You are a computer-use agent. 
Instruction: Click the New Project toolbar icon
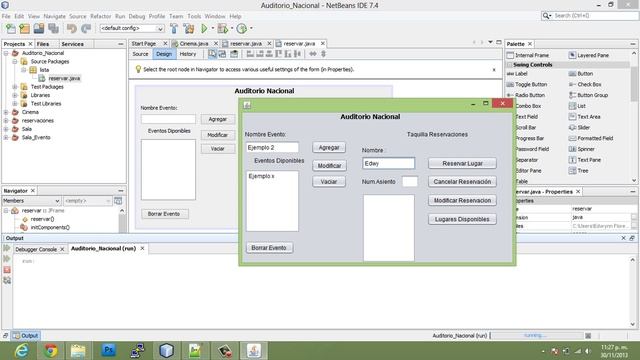tap(24, 29)
